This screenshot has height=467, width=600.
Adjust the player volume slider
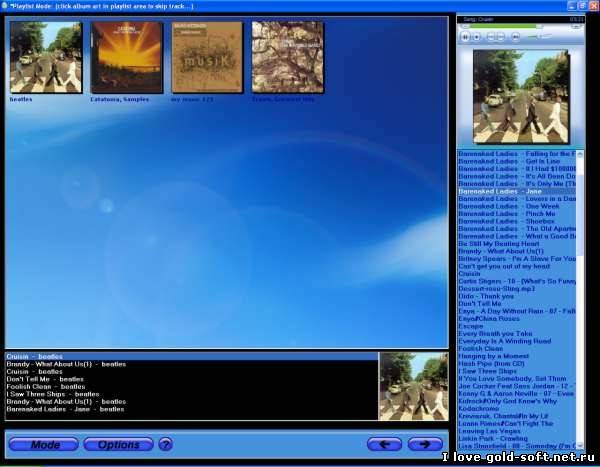[x=540, y=37]
